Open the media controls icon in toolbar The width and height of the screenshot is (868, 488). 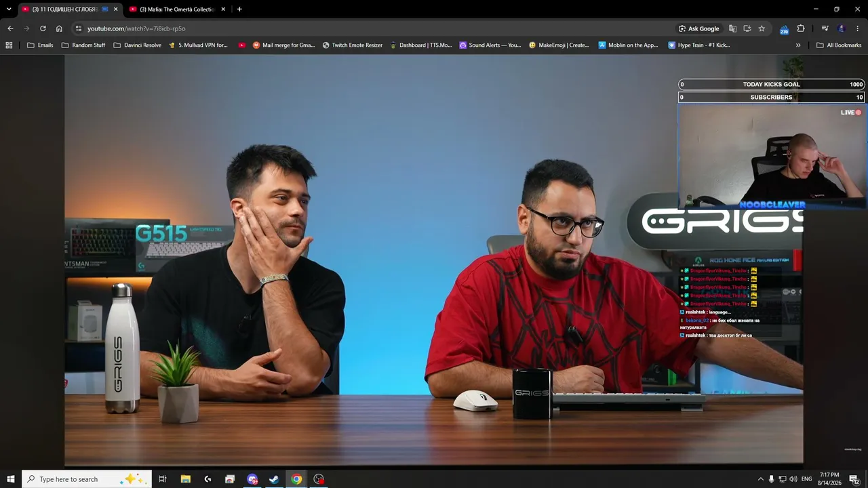click(x=825, y=28)
